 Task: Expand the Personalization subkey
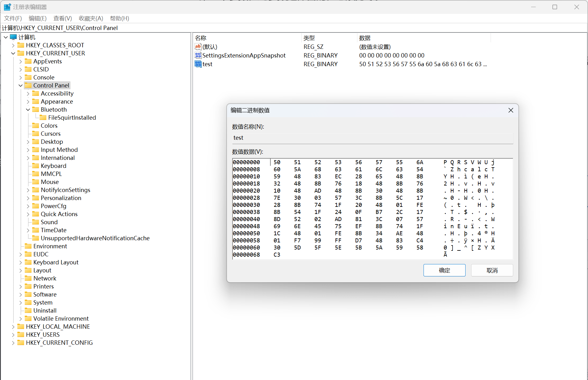click(x=28, y=198)
